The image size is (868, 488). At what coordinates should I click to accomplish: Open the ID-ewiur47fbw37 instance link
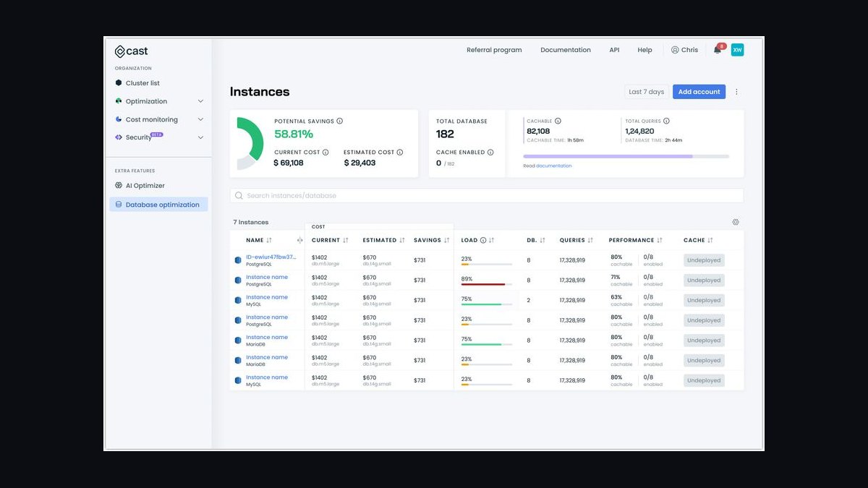[x=271, y=257]
